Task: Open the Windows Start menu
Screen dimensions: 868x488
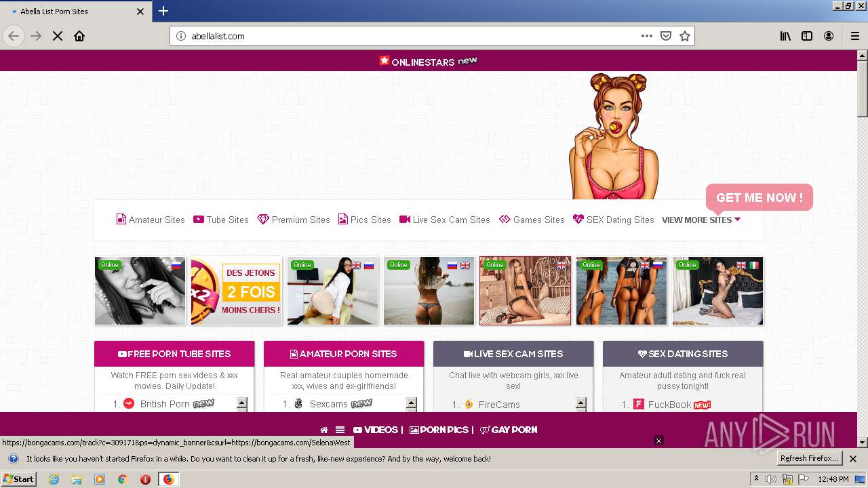Action: point(19,479)
